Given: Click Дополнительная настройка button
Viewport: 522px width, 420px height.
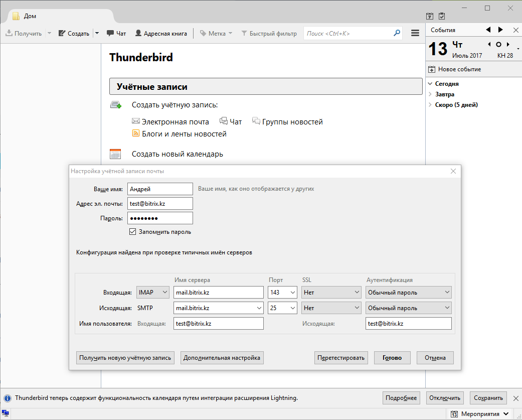Looking at the screenshot, I should click(222, 358).
